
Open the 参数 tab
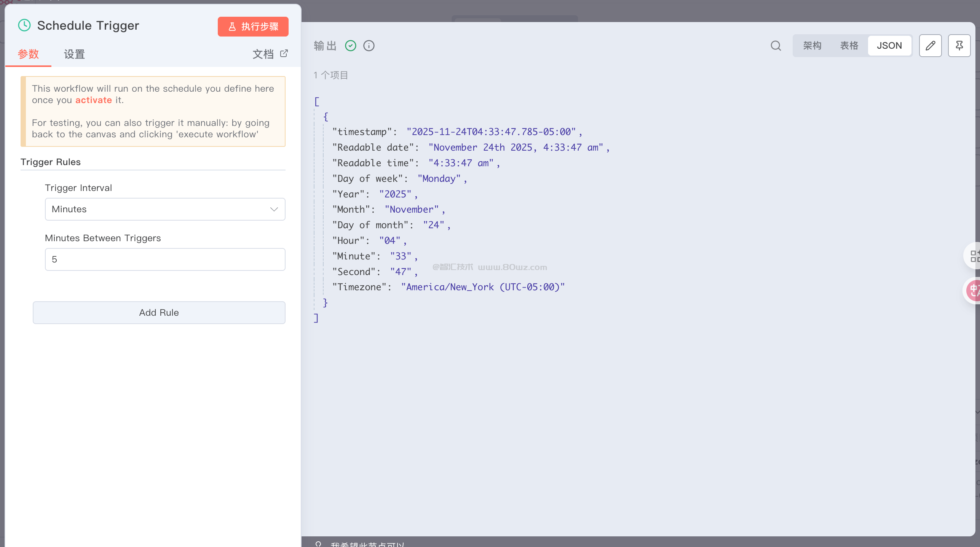click(x=29, y=54)
